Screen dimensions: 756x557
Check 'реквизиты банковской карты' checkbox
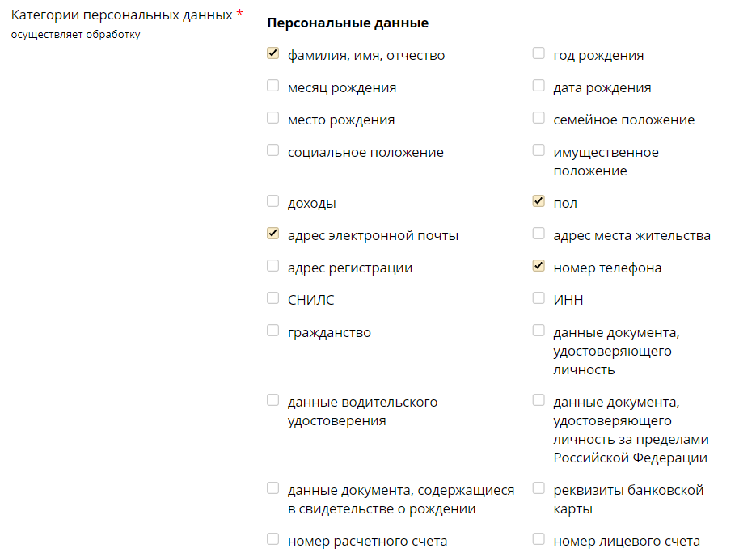point(538,489)
